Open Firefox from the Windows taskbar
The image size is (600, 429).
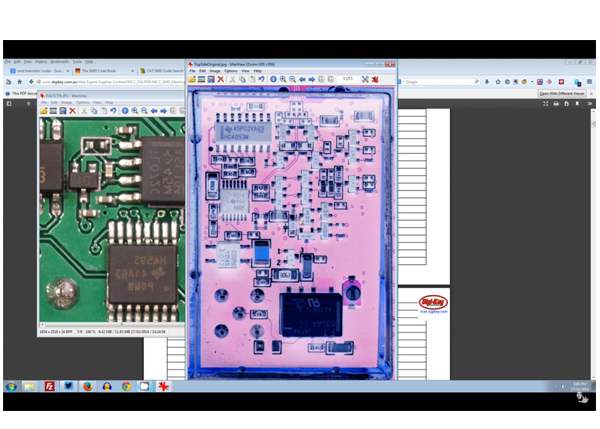click(88, 386)
